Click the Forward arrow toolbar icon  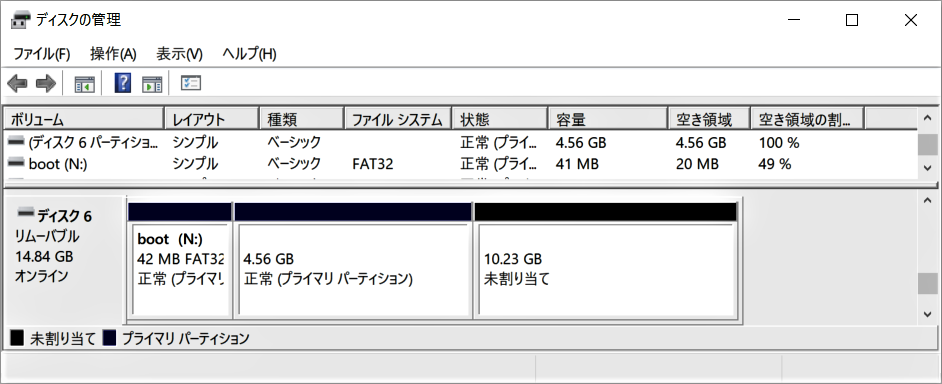tap(46, 84)
